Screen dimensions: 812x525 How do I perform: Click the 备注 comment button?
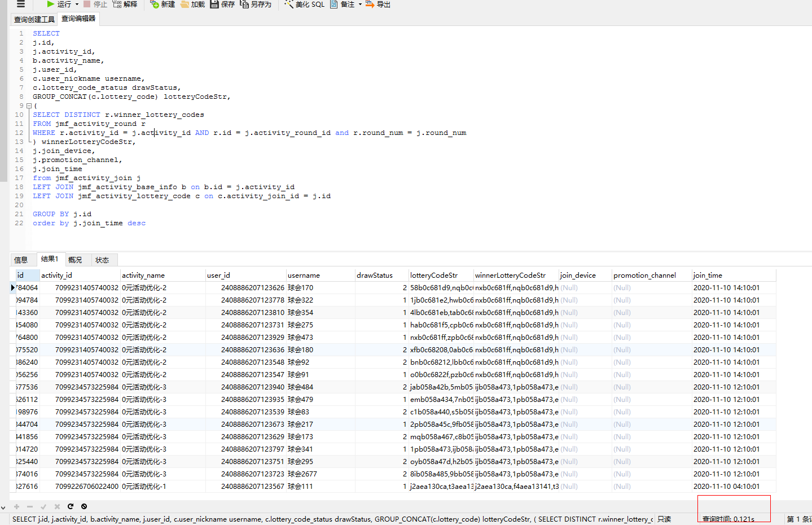(342, 4)
